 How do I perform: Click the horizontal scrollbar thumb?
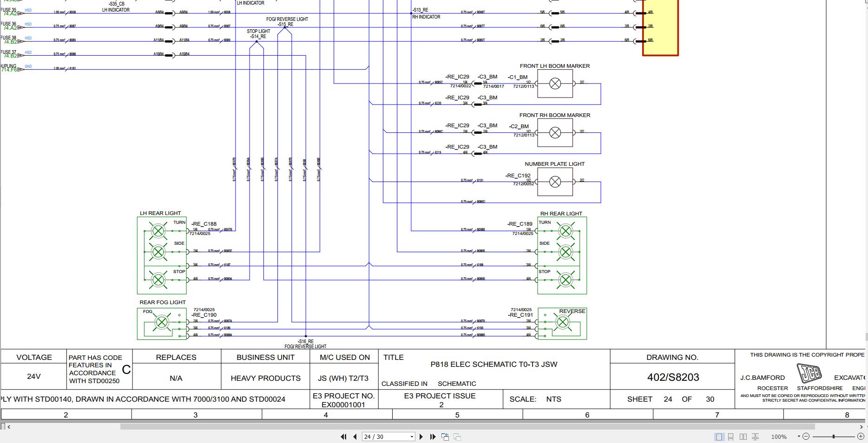467,426
